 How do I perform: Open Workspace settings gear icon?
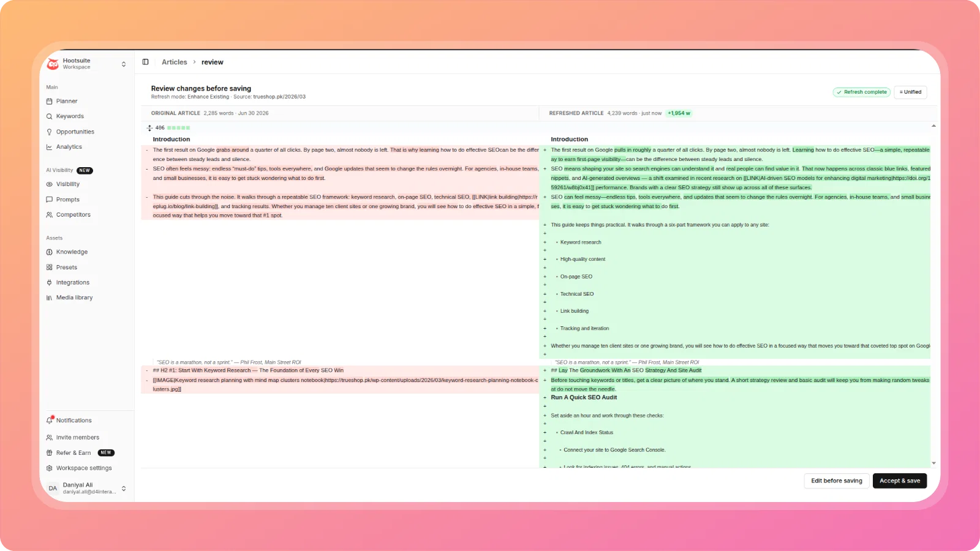coord(49,468)
